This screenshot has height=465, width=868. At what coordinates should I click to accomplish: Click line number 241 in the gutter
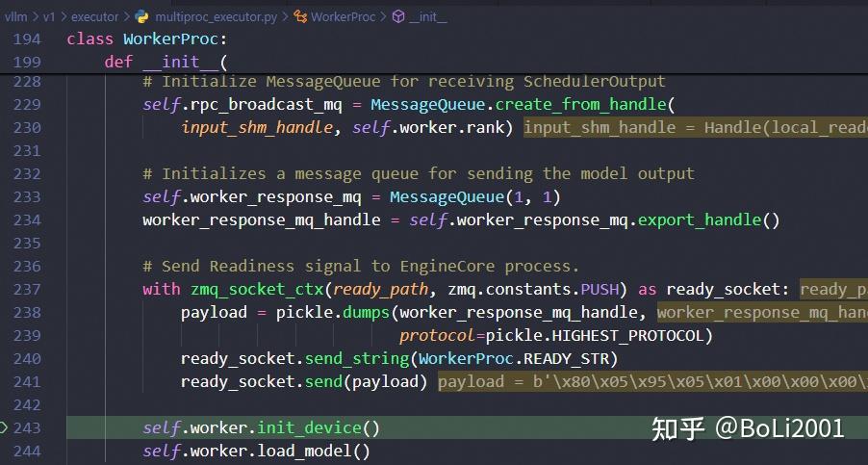coord(27,382)
